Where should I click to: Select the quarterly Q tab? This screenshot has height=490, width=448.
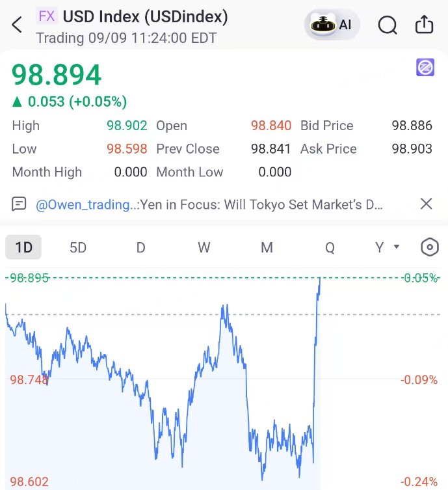[330, 247]
